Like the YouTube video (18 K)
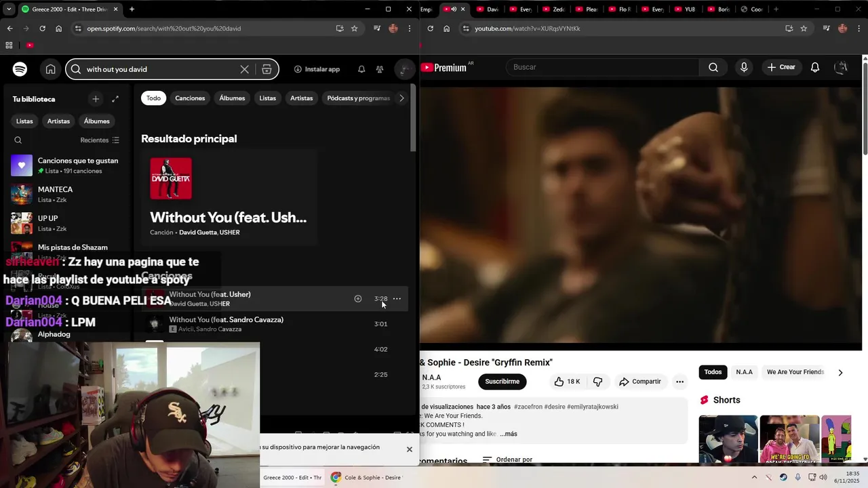868x488 pixels. click(x=567, y=382)
